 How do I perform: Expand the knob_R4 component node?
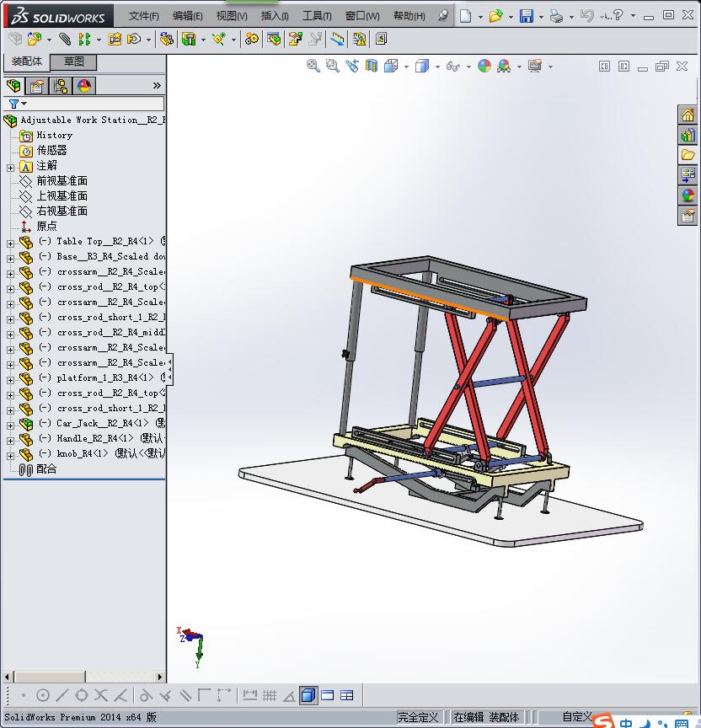click(x=10, y=456)
